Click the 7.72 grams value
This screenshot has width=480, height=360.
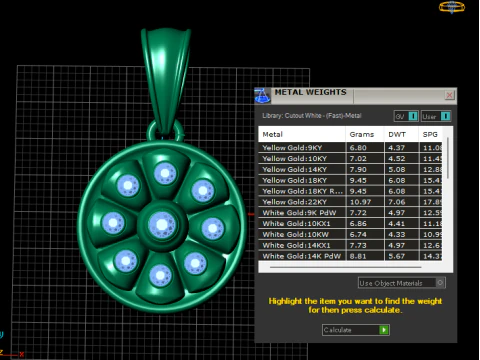[x=358, y=213]
